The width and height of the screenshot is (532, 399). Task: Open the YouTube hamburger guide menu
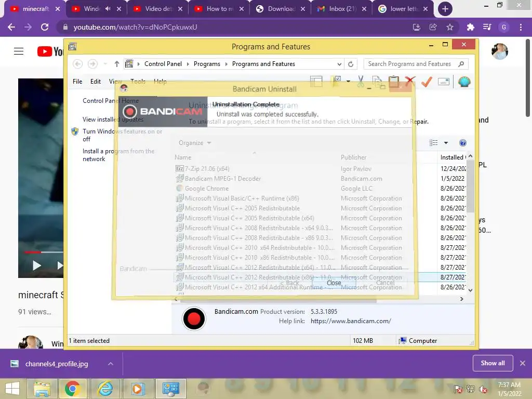click(19, 51)
